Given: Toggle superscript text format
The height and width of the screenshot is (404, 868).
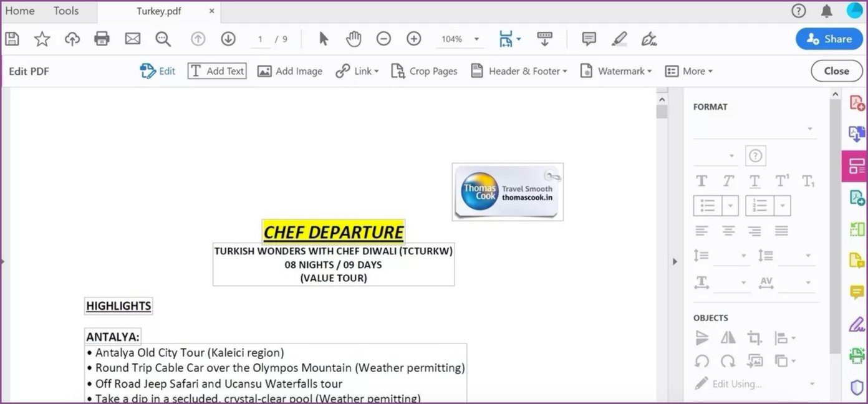Looking at the screenshot, I should tap(782, 181).
